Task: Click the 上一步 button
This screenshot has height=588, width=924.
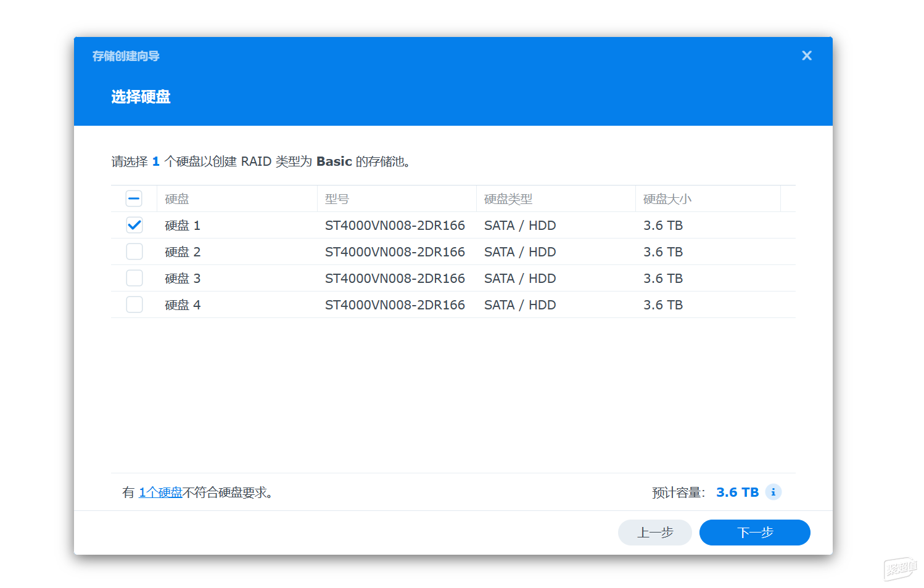Action: click(x=654, y=533)
